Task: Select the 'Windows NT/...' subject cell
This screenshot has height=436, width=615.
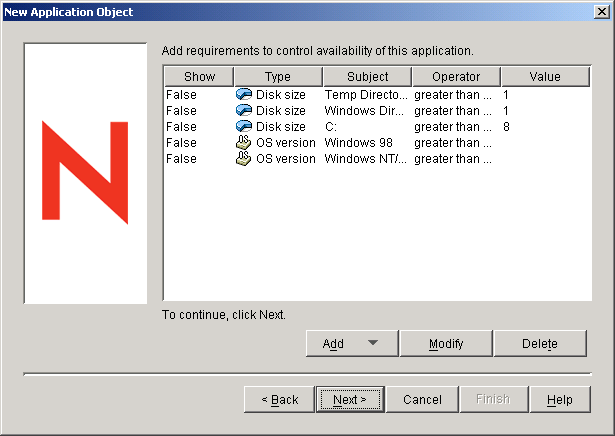Action: (365, 159)
